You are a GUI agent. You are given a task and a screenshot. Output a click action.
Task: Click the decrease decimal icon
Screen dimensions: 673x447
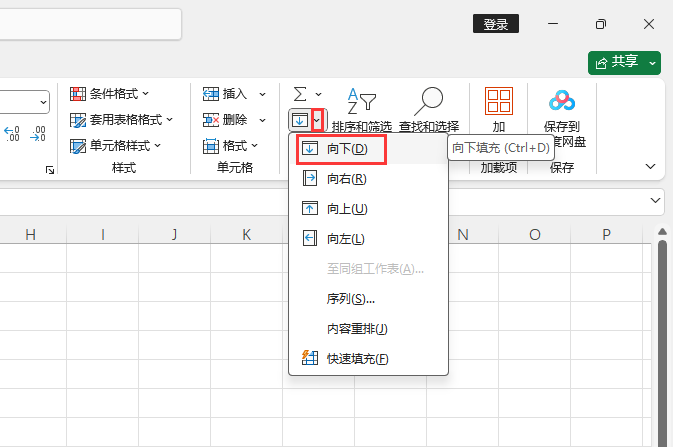(38, 134)
